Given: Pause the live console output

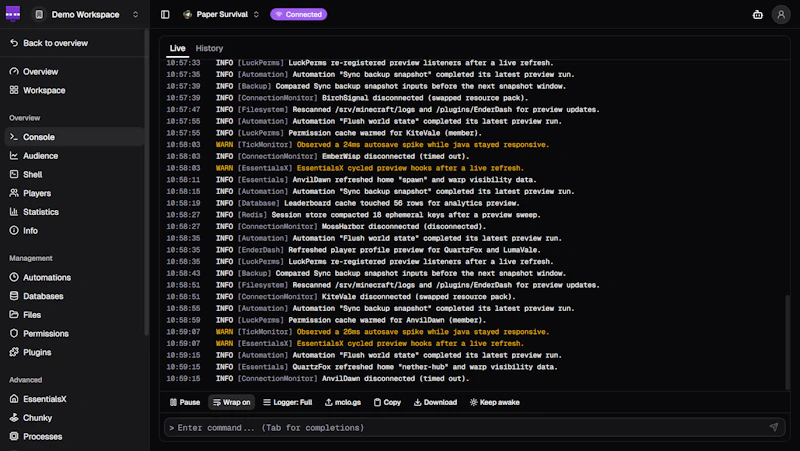Looking at the screenshot, I should coord(185,403).
